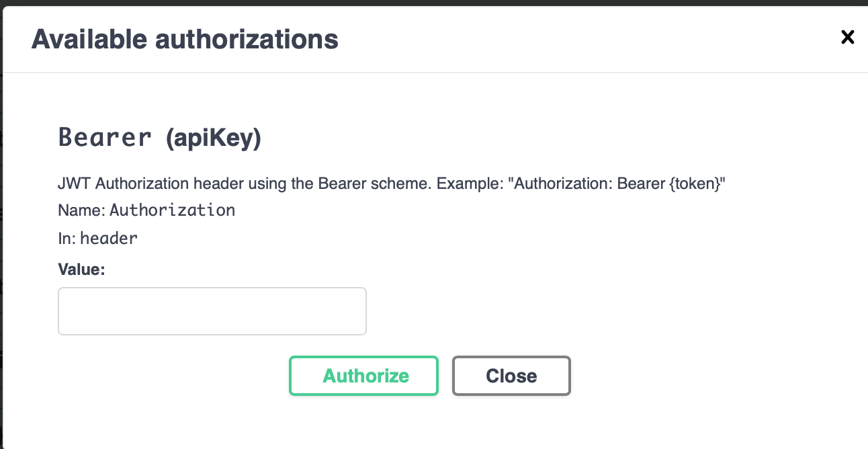The height and width of the screenshot is (449, 868).
Task: Close the modal with the X icon
Action: pos(848,37)
